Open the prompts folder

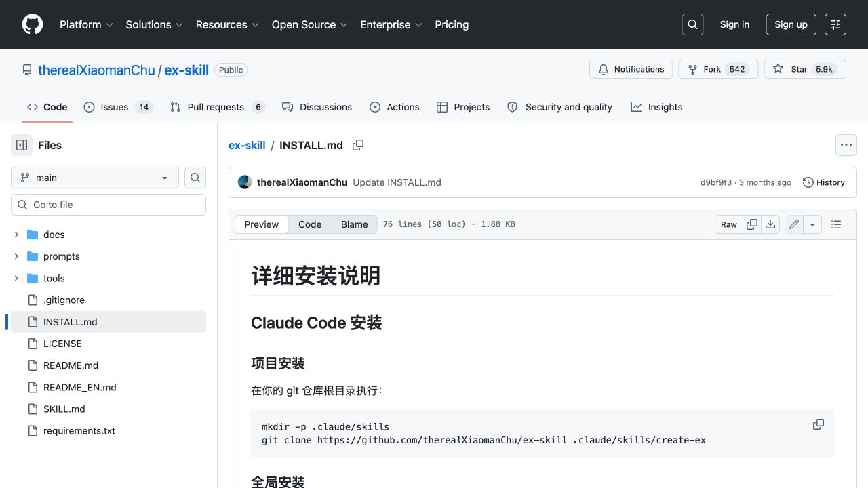(x=62, y=256)
